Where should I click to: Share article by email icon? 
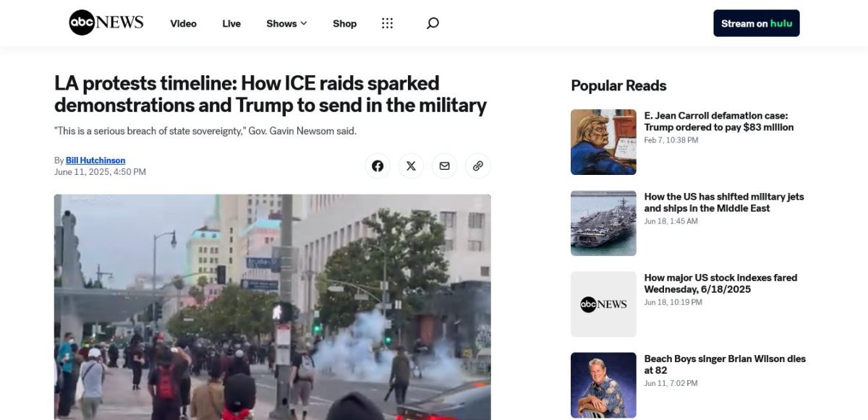[444, 166]
